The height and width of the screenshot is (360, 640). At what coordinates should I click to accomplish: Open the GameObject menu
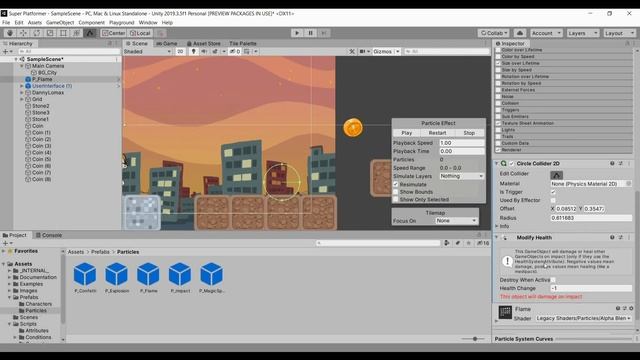(60, 22)
